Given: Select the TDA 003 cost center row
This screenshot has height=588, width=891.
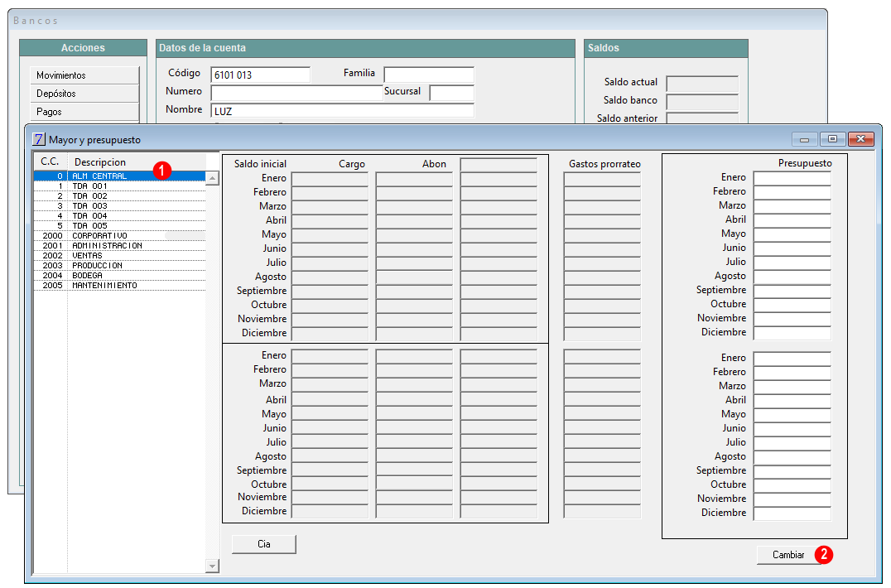Looking at the screenshot, I should [120, 205].
